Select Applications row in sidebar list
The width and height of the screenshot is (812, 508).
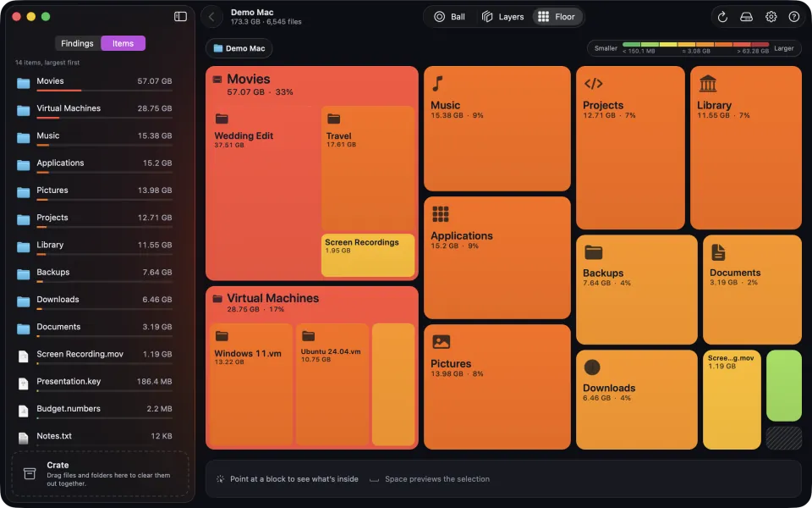click(x=94, y=165)
